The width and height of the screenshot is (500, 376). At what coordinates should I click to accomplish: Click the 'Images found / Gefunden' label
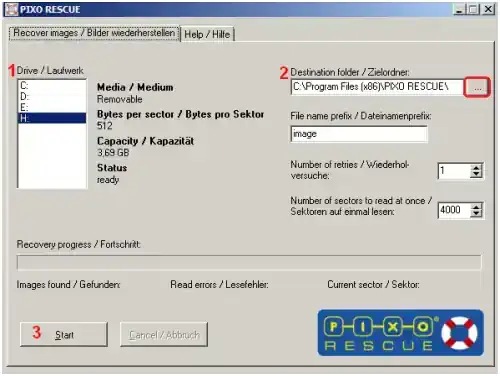[68, 285]
